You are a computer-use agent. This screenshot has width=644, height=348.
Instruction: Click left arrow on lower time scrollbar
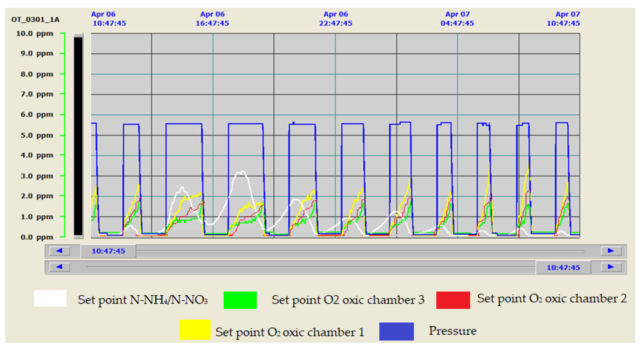[60, 267]
